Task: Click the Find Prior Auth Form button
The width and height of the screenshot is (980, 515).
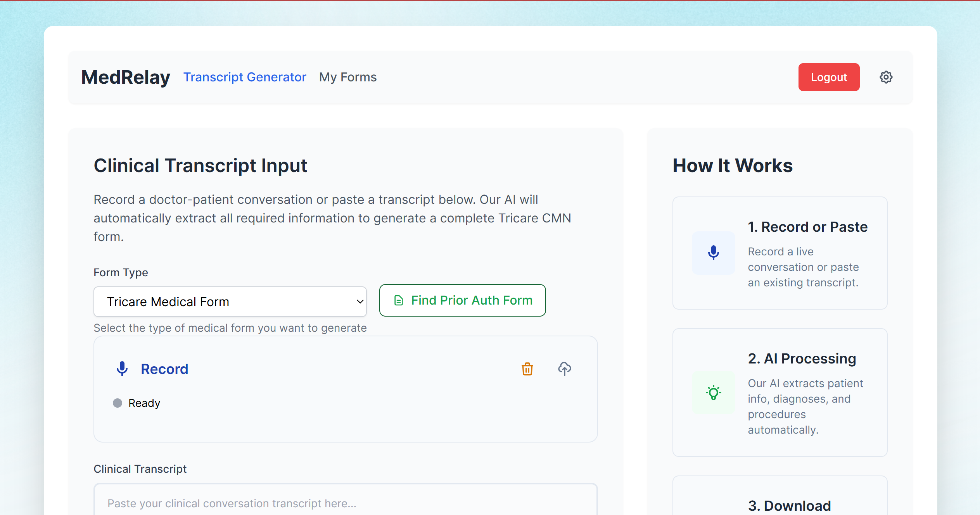Action: point(462,300)
